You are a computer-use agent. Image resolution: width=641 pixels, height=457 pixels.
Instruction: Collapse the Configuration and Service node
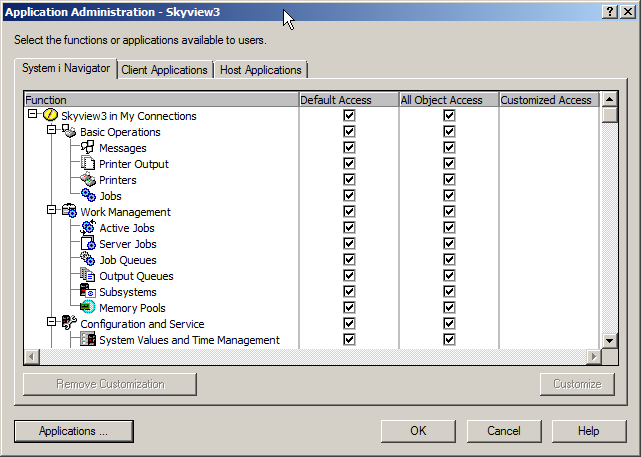click(x=51, y=322)
